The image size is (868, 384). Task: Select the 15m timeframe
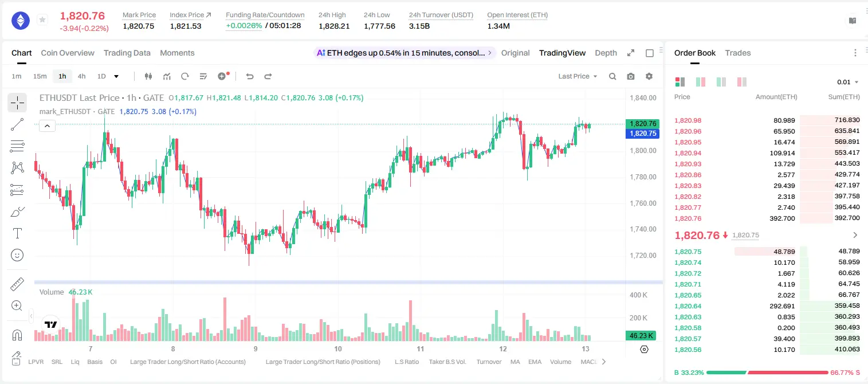[40, 76]
